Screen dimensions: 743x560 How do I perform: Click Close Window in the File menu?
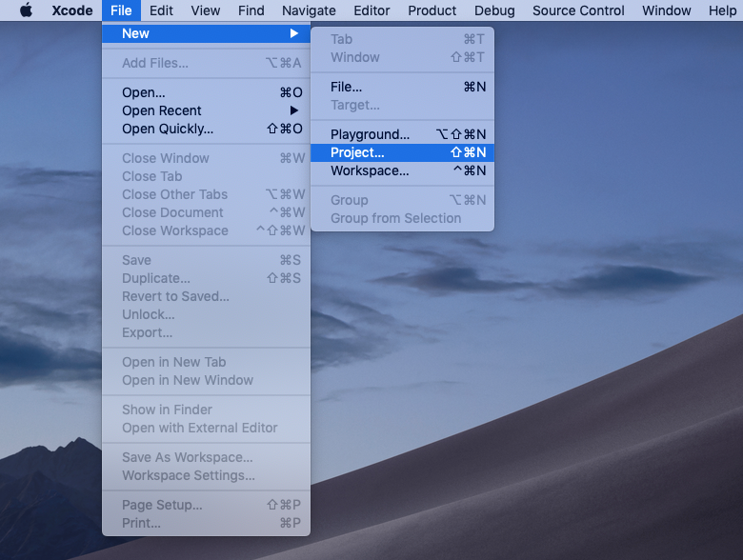[x=206, y=158]
